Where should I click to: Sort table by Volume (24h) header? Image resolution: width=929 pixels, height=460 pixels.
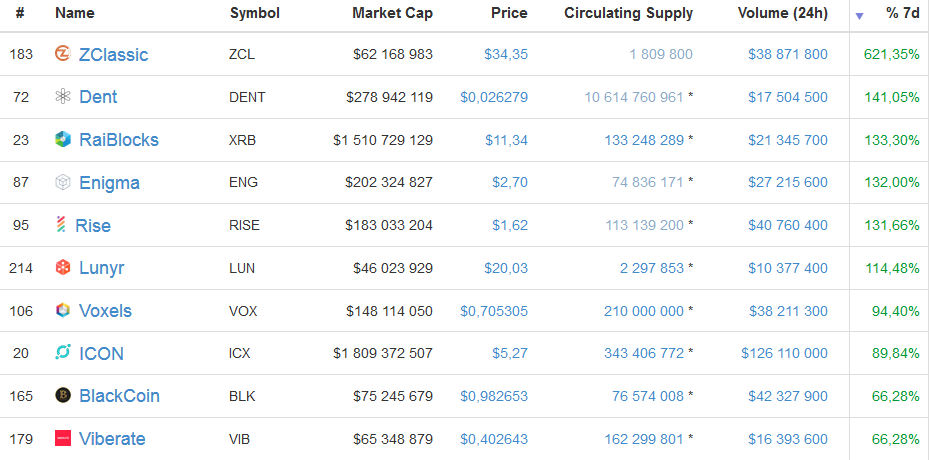click(x=783, y=13)
